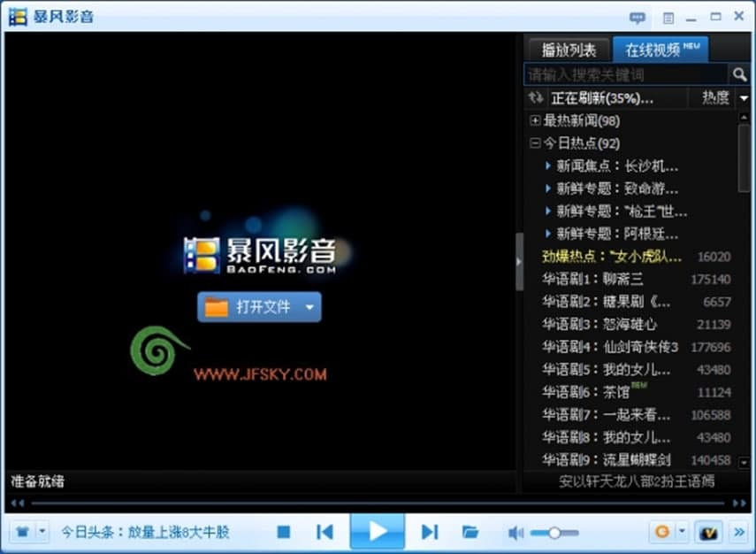Open the playlist panel icon near minimize

tap(668, 17)
